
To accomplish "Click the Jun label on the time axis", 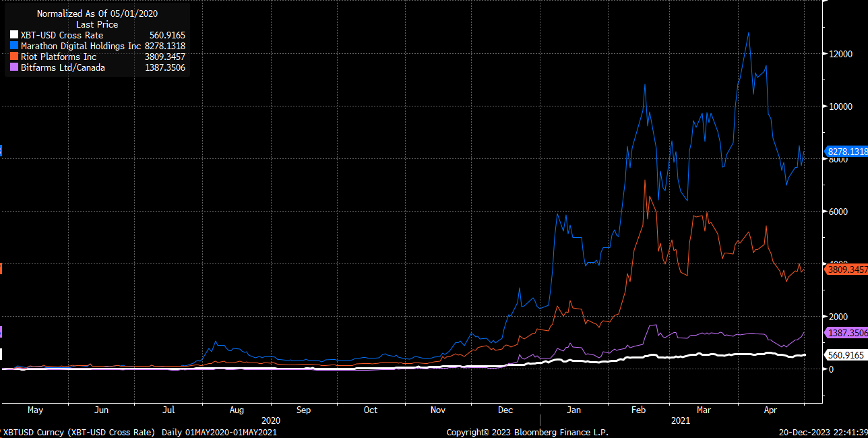I will click(x=101, y=410).
